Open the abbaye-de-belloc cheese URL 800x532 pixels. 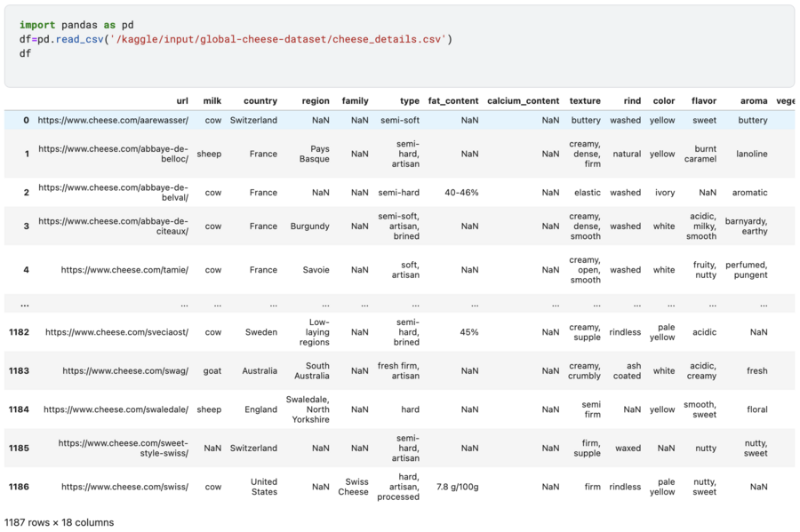(x=113, y=154)
